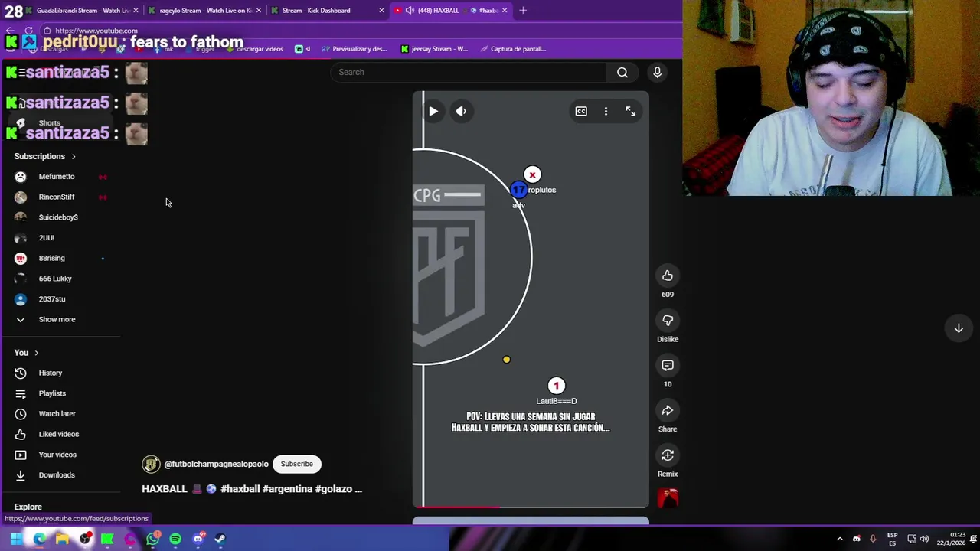980x551 pixels.
Task: Mute the short's audio with speaker icon
Action: (x=461, y=111)
